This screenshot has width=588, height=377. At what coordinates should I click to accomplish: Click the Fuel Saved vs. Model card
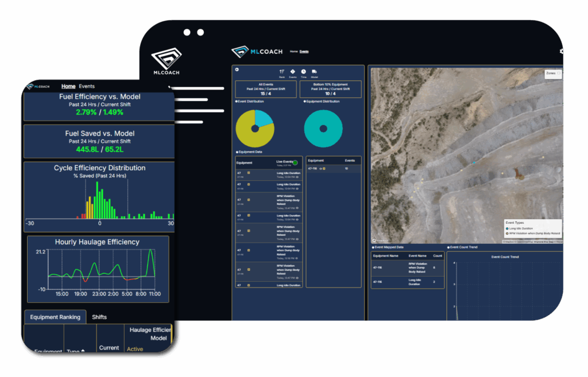pos(99,142)
